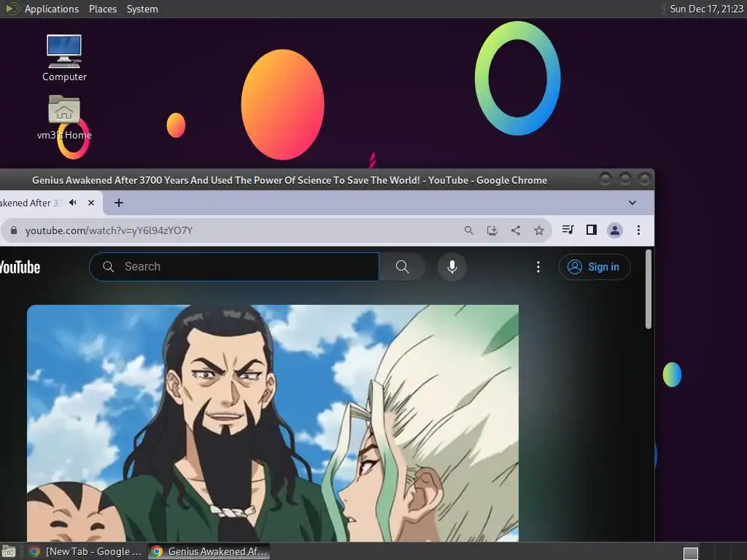Open the System menu
Image resolution: width=747 pixels, height=560 pixels.
click(142, 9)
